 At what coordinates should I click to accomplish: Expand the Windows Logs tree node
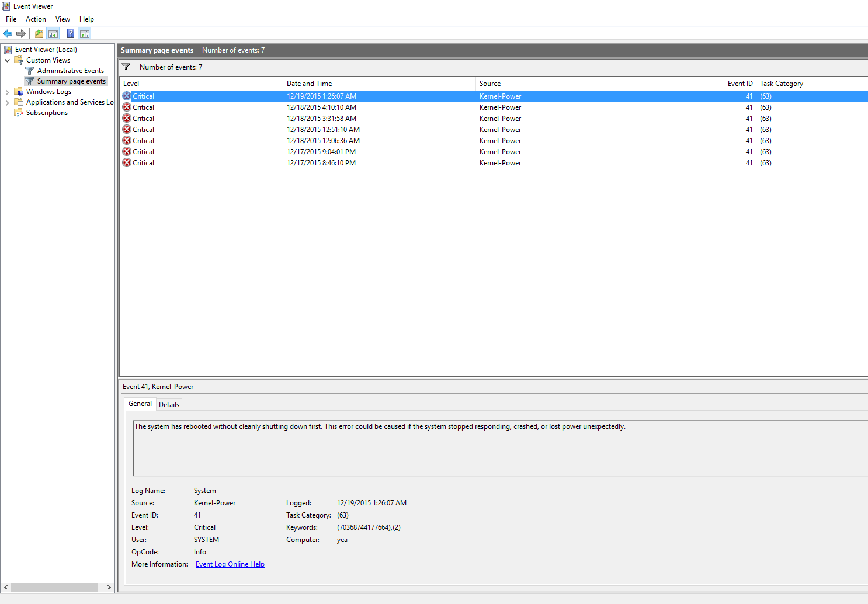pos(8,92)
